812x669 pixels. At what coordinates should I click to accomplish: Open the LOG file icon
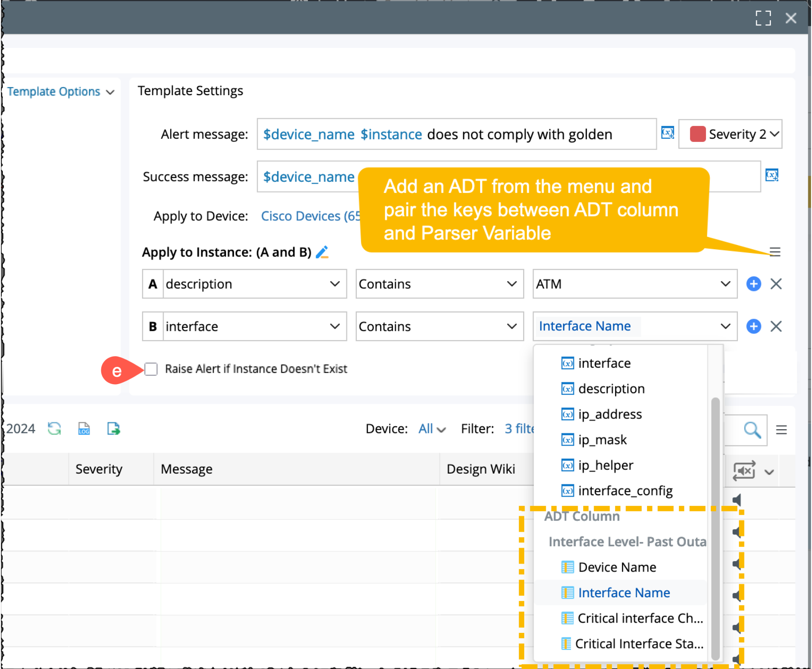coord(84,428)
